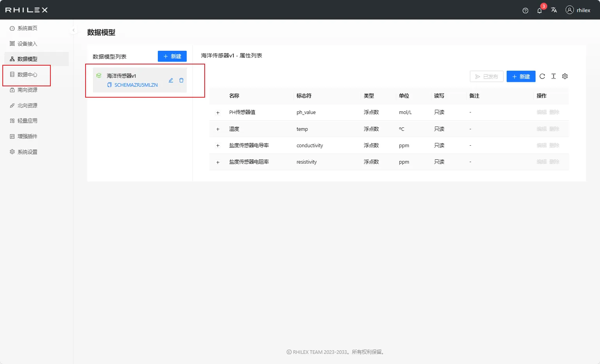Select the 海洋传感器v1 model entry
The width and height of the screenshot is (600, 364).
click(140, 80)
